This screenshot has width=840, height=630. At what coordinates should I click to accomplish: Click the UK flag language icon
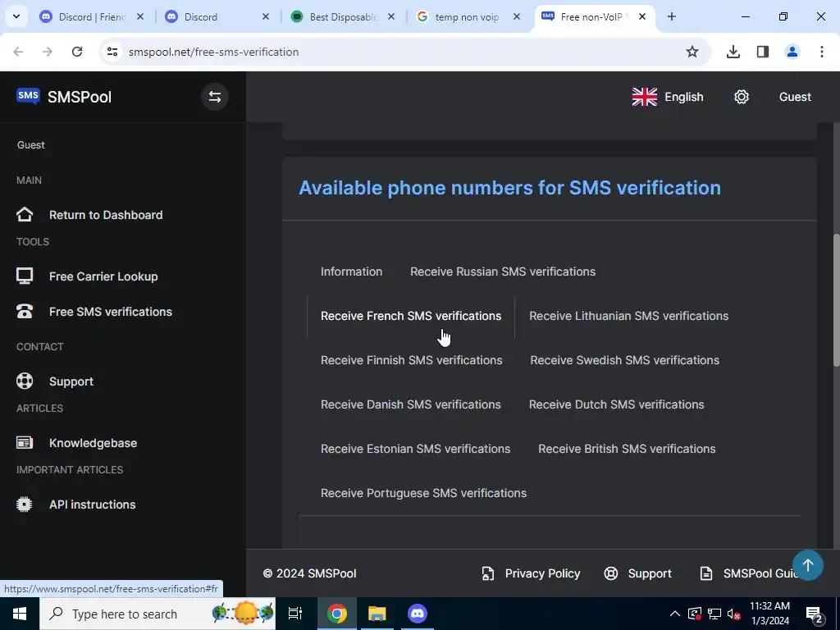(x=645, y=97)
